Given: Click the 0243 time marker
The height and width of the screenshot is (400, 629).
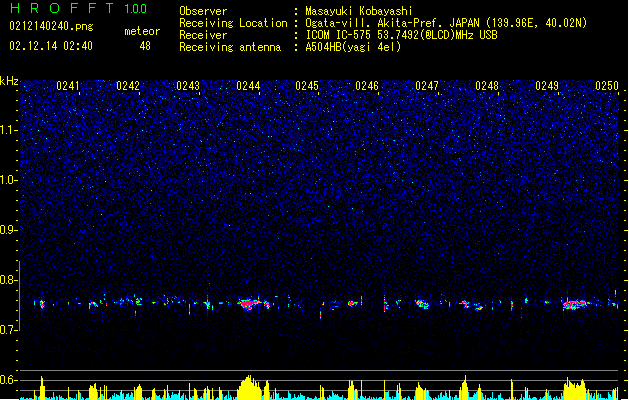Looking at the screenshot, I should point(188,86).
